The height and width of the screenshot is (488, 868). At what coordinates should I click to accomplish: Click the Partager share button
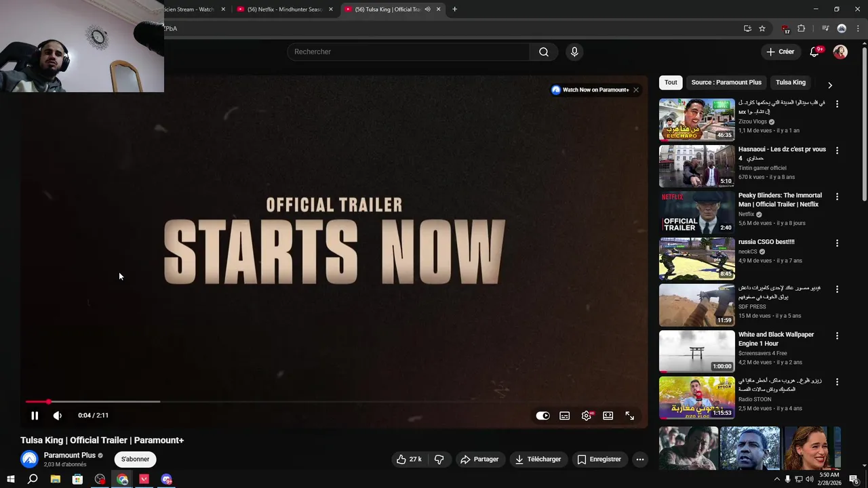coord(479,460)
